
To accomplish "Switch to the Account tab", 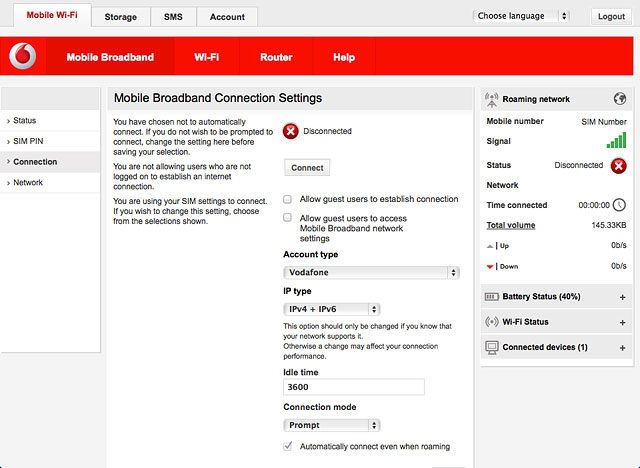I will tap(227, 17).
